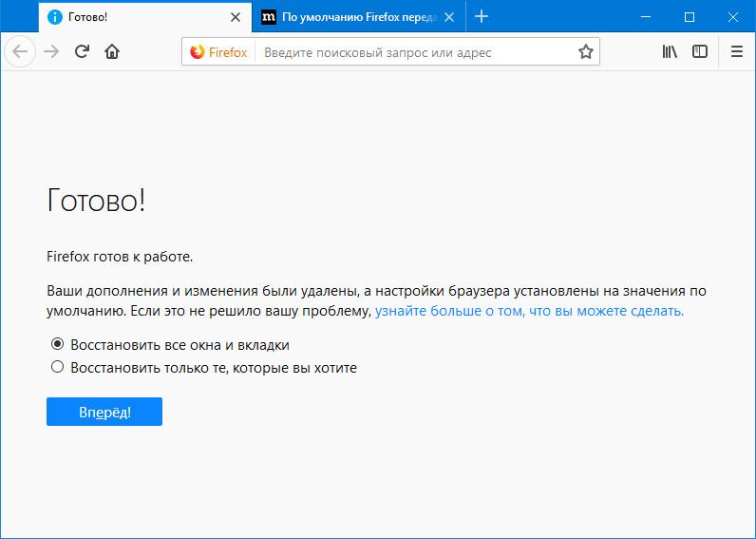
Task: Go back with the back arrow button
Action: pos(20,51)
